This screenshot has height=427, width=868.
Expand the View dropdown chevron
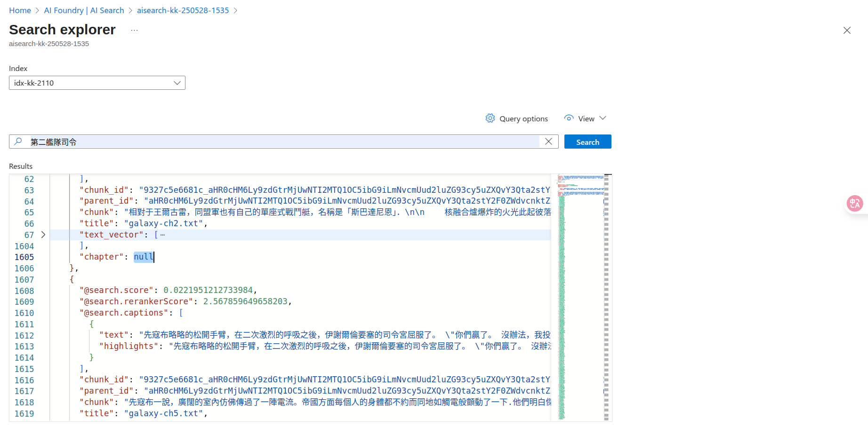click(x=603, y=119)
